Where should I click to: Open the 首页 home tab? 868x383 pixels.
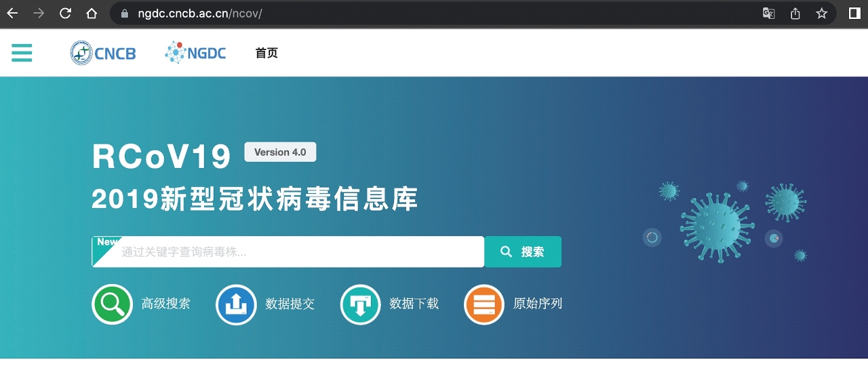point(267,53)
